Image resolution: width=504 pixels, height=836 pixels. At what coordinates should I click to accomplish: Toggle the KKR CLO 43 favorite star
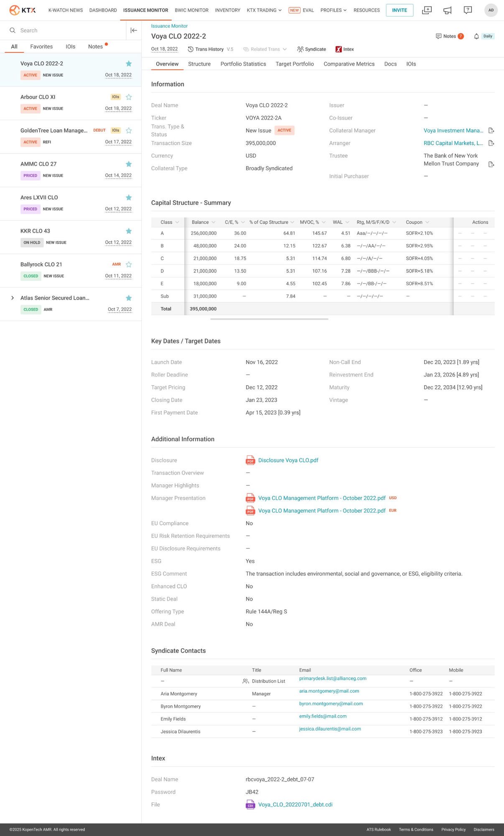pos(129,231)
